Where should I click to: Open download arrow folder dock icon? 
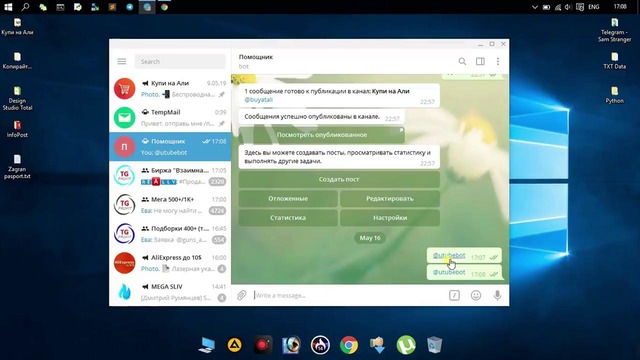378,345
